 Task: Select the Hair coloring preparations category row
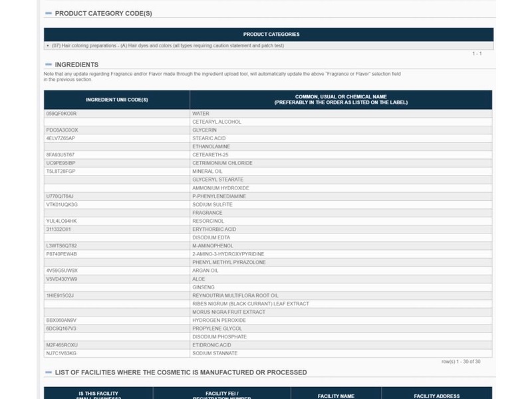(269, 45)
